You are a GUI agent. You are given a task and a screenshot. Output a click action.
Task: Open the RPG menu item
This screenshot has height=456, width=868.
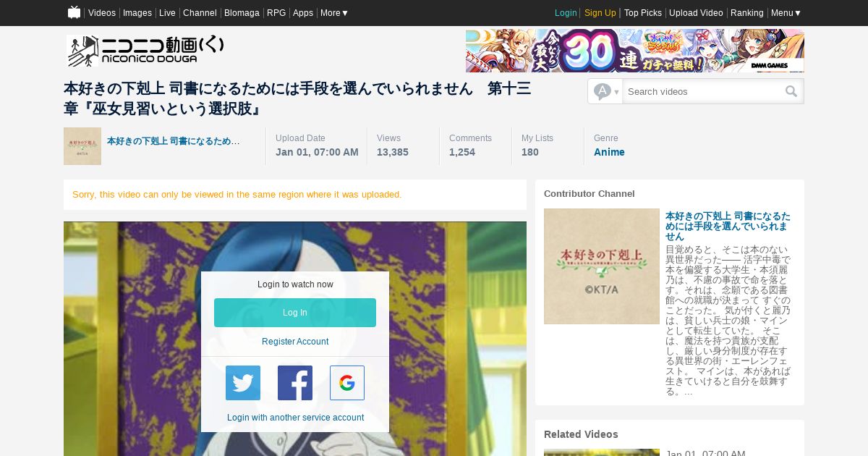pyautogui.click(x=276, y=13)
